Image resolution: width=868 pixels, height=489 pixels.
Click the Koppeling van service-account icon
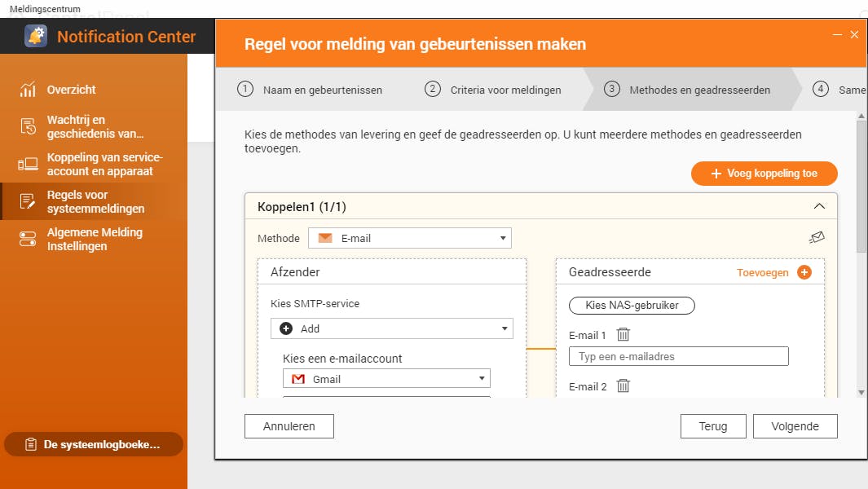click(29, 165)
